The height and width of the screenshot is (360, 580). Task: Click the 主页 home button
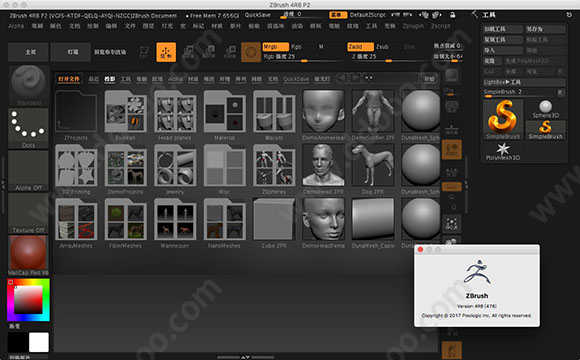tap(28, 52)
